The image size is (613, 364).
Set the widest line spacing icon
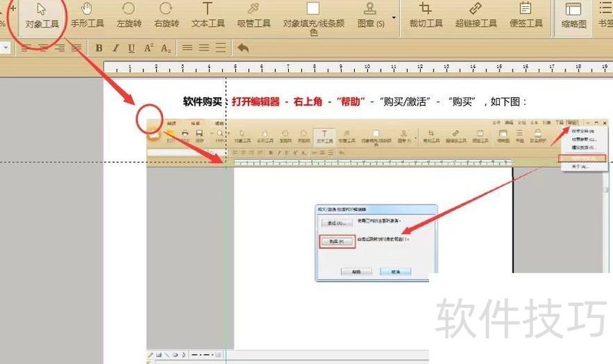click(221, 48)
